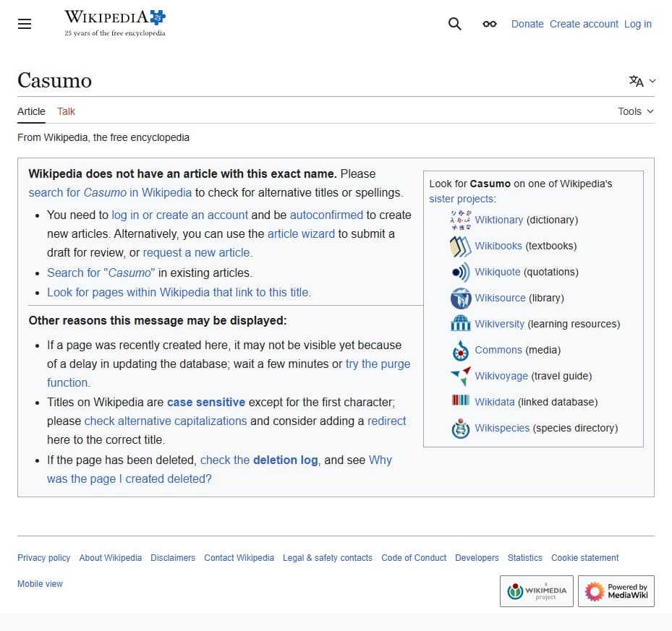The width and height of the screenshot is (672, 631).
Task: Open 'Why was the page I created deleted?'
Action: 129,479
